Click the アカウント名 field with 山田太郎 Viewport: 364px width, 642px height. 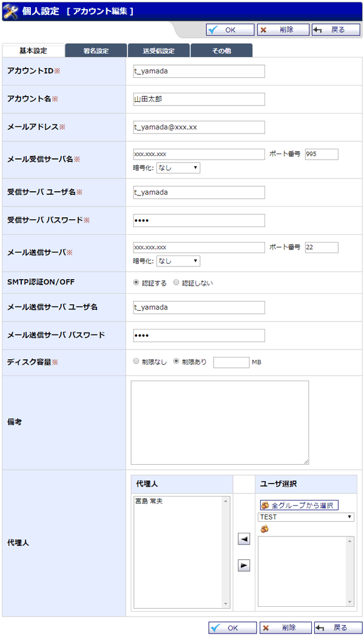click(199, 99)
